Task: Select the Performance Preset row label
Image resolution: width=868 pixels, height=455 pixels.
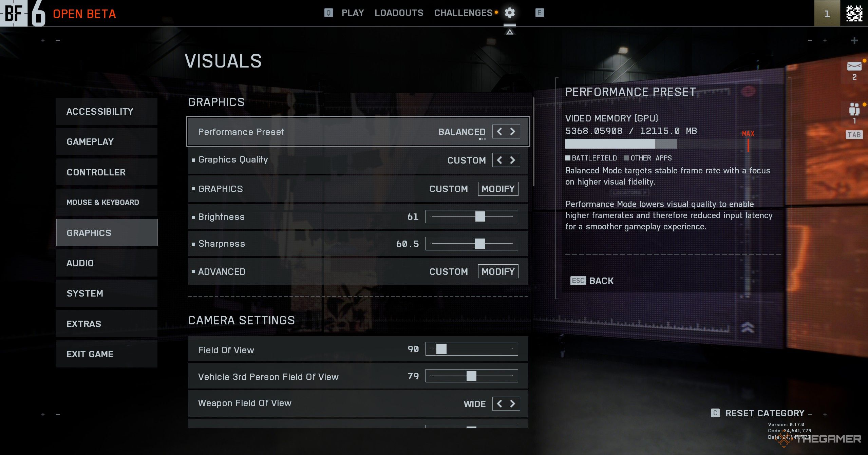Action: click(x=241, y=132)
